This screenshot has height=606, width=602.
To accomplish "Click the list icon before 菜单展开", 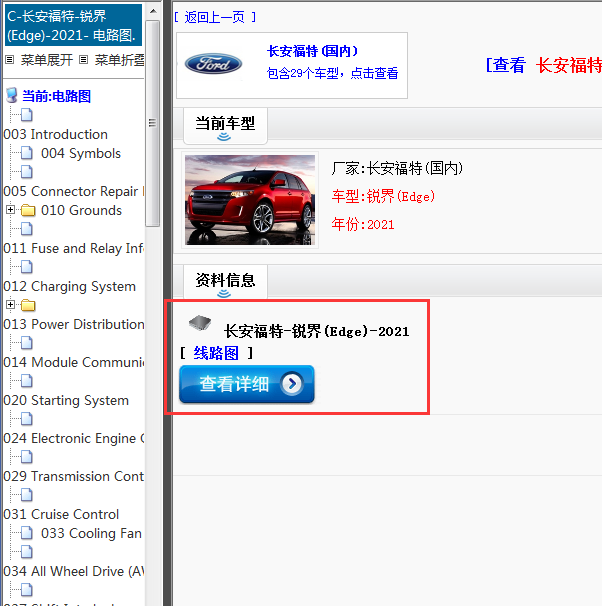I will [10, 60].
